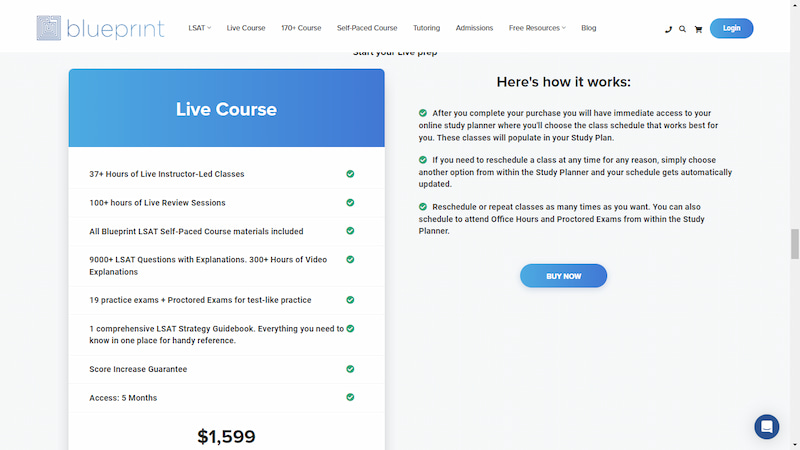Click '100+ hours of Live Review Sessions' text
This screenshot has height=450, width=800.
coord(157,203)
